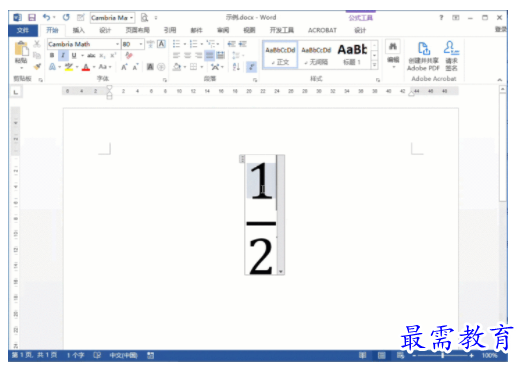
Task: Sort the selected text A to Z
Action: pos(236,67)
